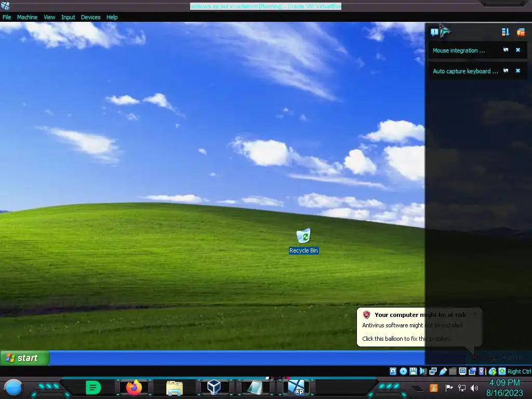Open Firefox from the host taskbar
The width and height of the screenshot is (532, 399).
pos(134,387)
